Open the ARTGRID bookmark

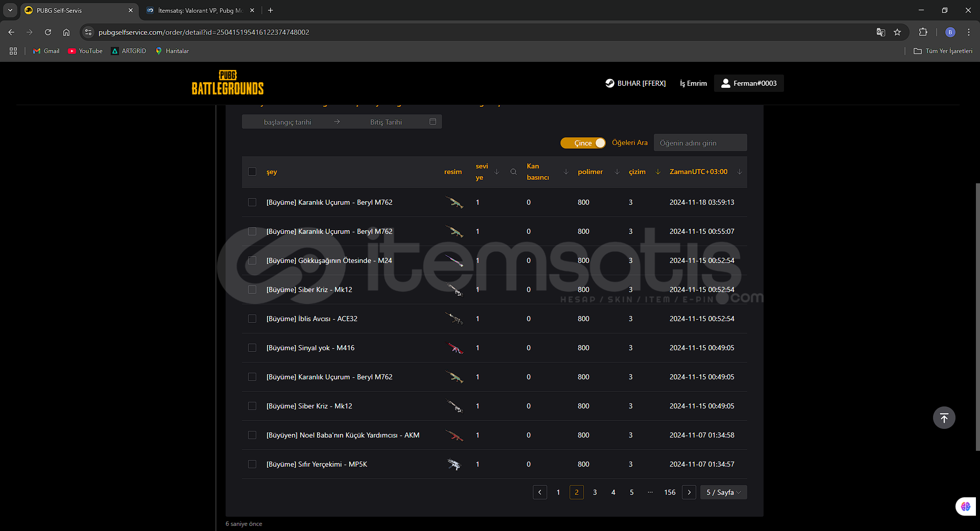129,51
